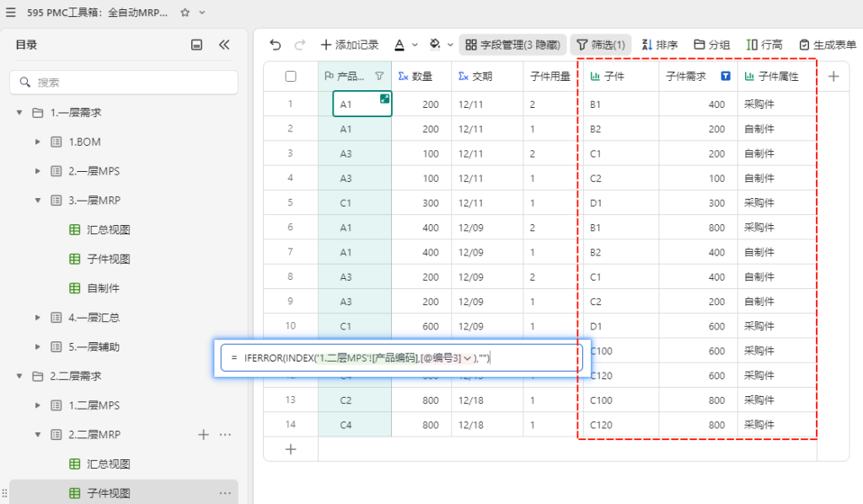Viewport: 863px width, 504px height.
Task: Click the generate form button
Action: coord(828,45)
